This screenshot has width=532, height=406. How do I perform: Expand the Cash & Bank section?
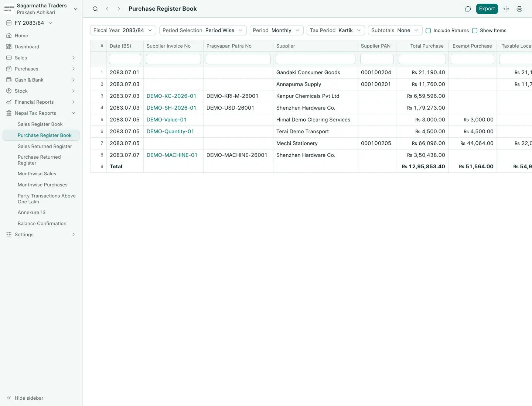coord(74,80)
